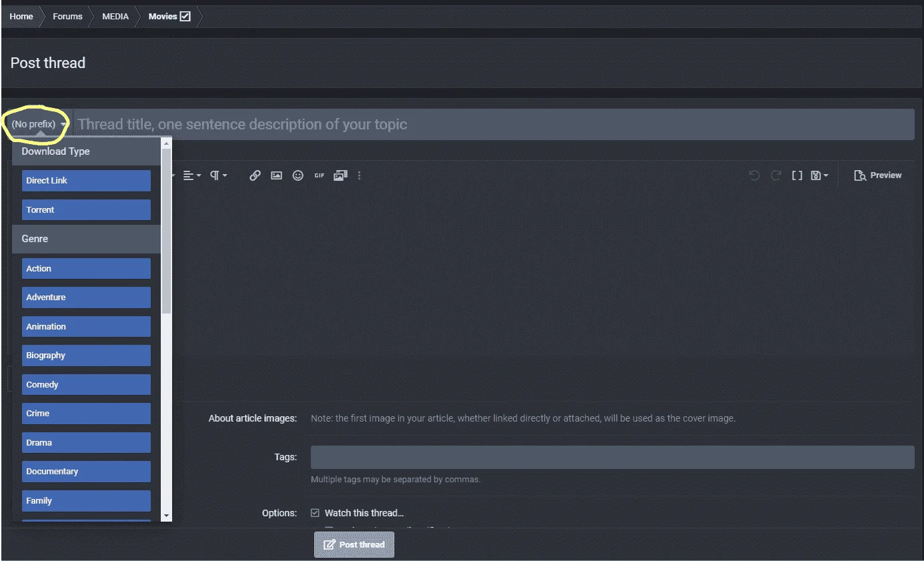The width and height of the screenshot is (924, 561).
Task: Click the Post thread submit button
Action: (354, 544)
